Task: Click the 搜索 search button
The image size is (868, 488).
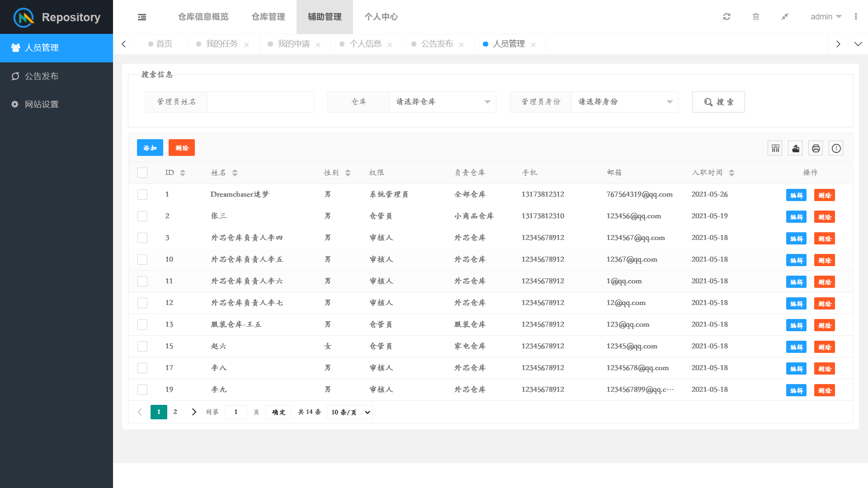Action: pos(718,102)
